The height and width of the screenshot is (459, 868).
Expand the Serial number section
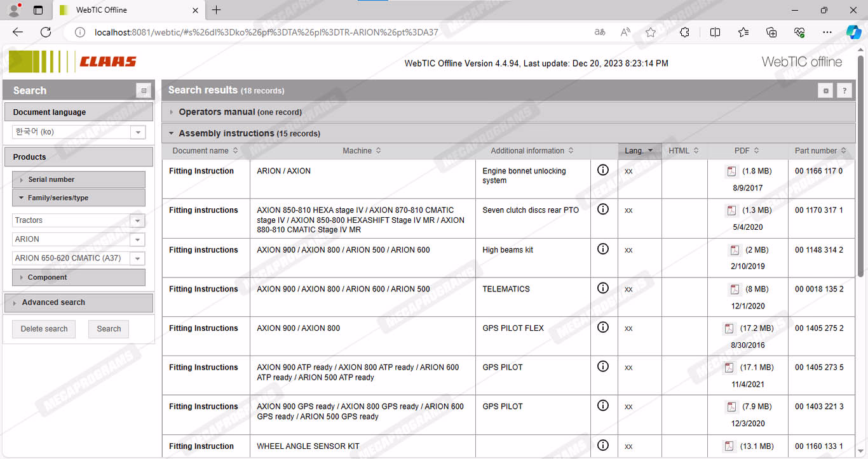click(x=51, y=180)
